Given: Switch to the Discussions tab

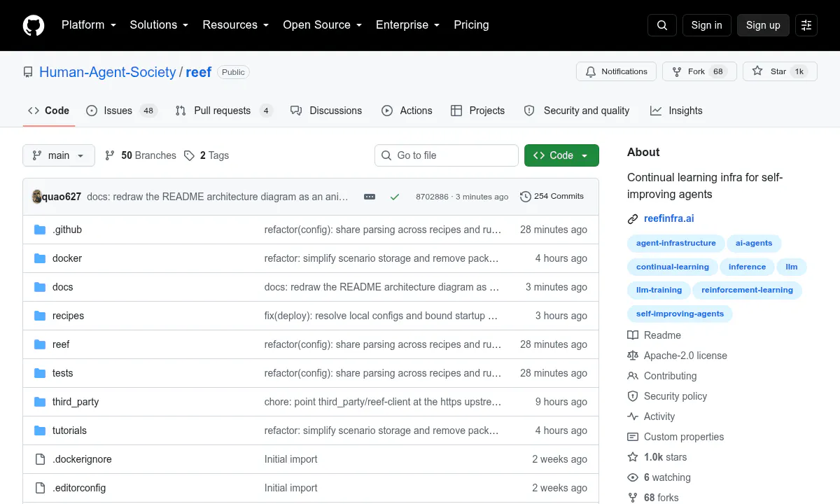Looking at the screenshot, I should tap(326, 111).
